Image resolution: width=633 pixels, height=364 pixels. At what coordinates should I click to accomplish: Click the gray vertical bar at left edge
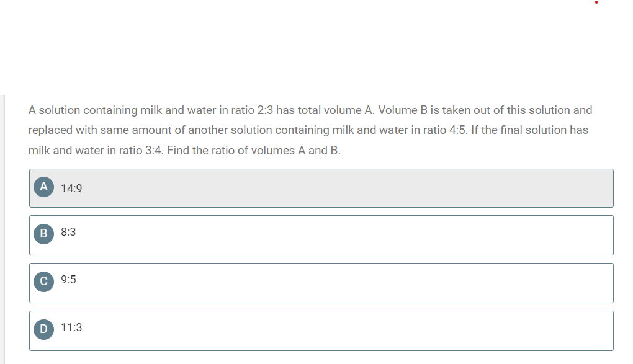pyautogui.click(x=2, y=229)
